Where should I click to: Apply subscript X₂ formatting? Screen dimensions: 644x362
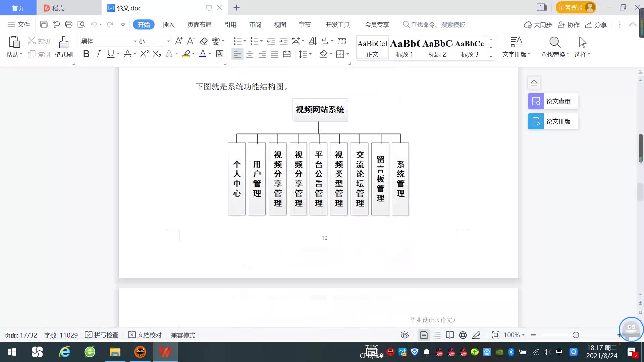157,54
